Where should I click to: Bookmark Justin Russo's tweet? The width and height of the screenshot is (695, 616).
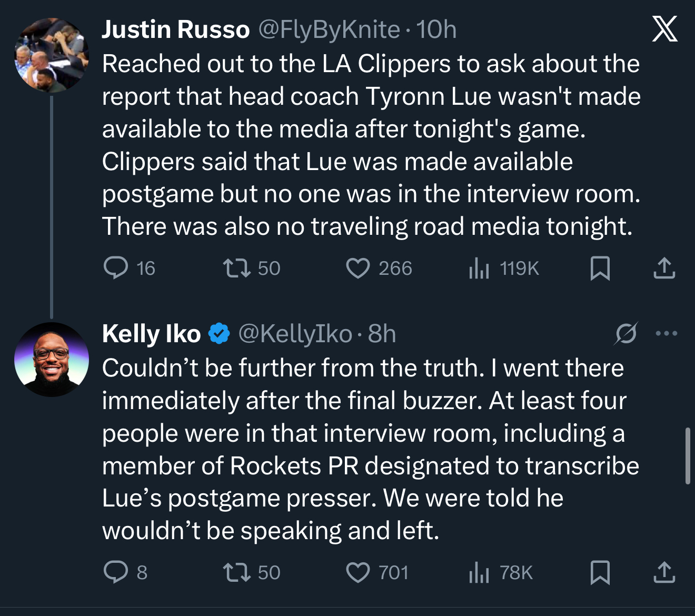click(600, 268)
